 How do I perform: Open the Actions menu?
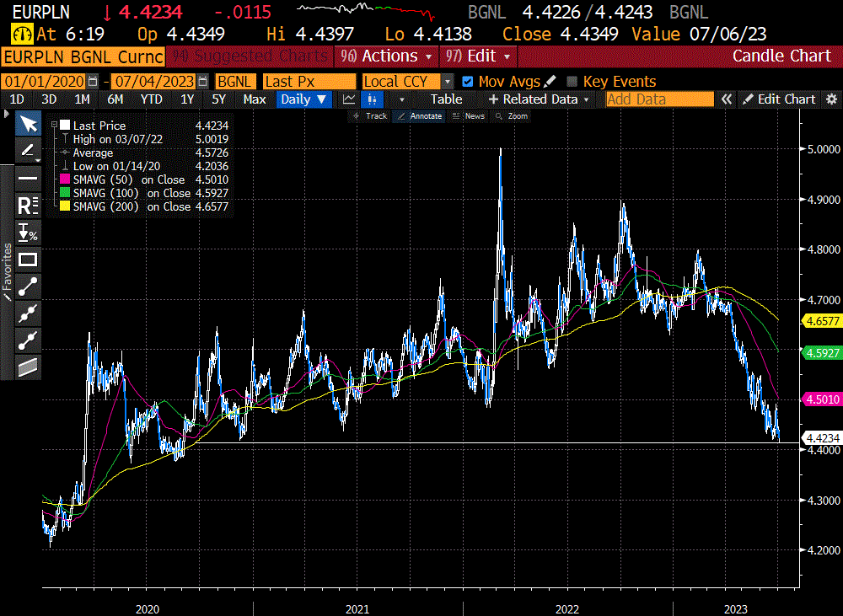coord(386,56)
